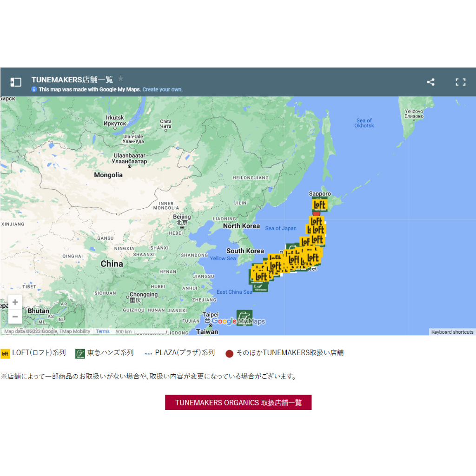Click the red dot marker below Sapporo
Screen dimensions: 476x476
click(x=317, y=213)
